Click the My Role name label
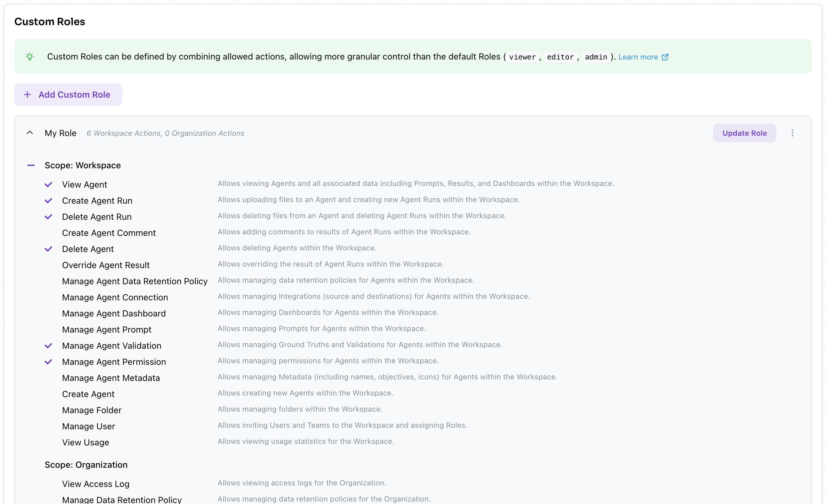826x504 pixels. [60, 133]
